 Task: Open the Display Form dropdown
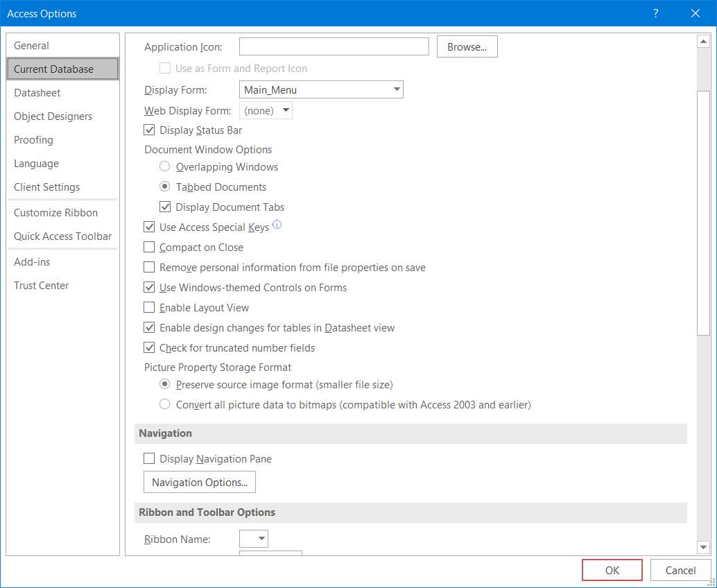pyautogui.click(x=397, y=90)
